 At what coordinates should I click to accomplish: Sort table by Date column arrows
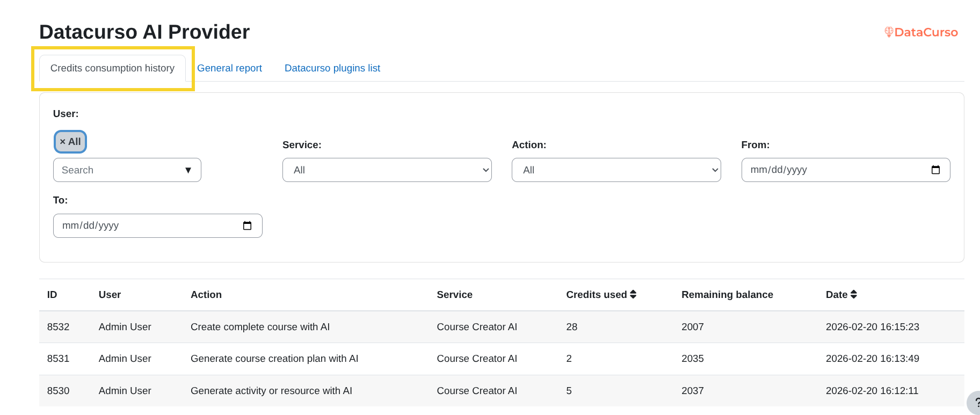pyautogui.click(x=853, y=294)
